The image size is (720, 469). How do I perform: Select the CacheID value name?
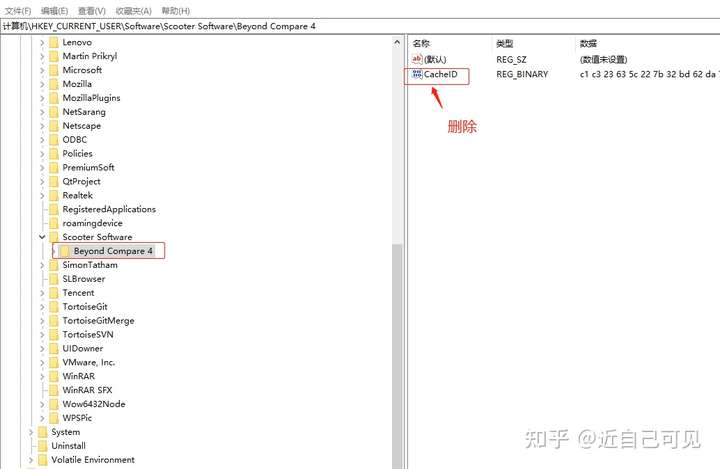tap(440, 74)
